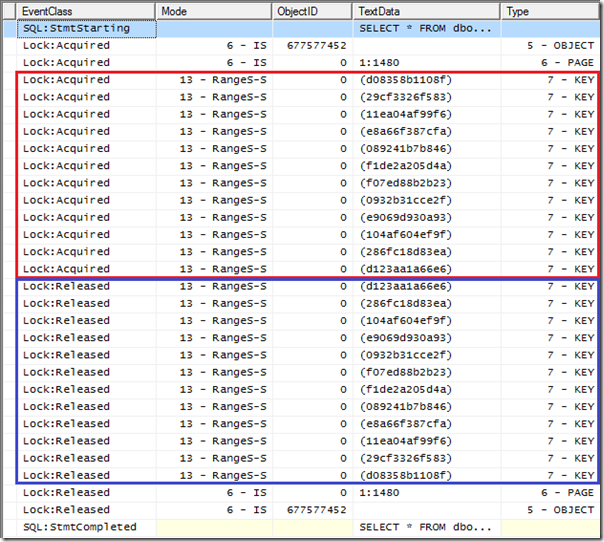Click Lock:Released key (104af604ef9f)
The height and width of the screenshot is (542, 604).
click(x=406, y=321)
